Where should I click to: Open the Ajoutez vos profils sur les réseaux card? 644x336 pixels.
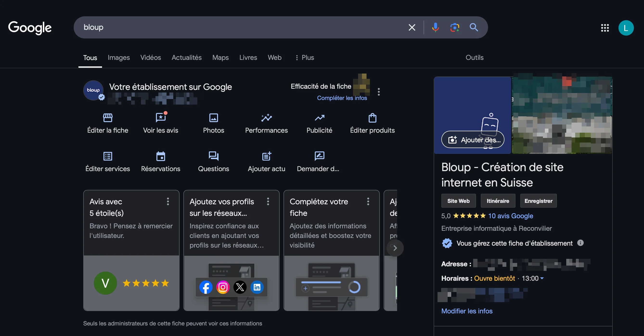coord(231,250)
